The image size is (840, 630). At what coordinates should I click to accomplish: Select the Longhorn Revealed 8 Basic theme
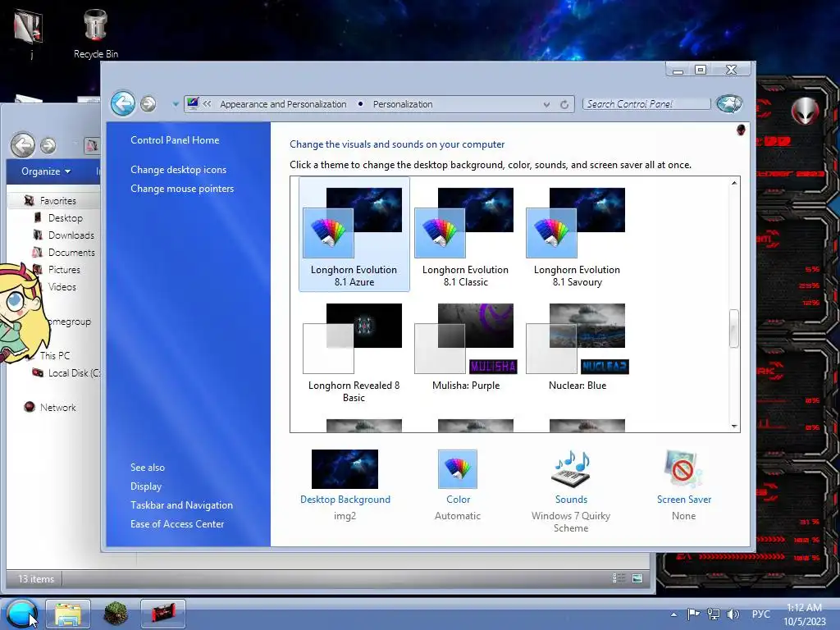point(354,352)
